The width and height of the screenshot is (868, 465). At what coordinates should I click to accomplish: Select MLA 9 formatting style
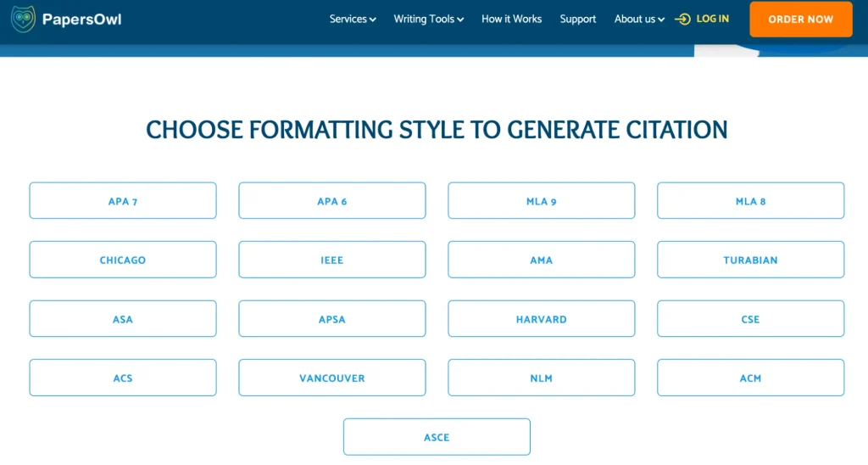click(542, 201)
